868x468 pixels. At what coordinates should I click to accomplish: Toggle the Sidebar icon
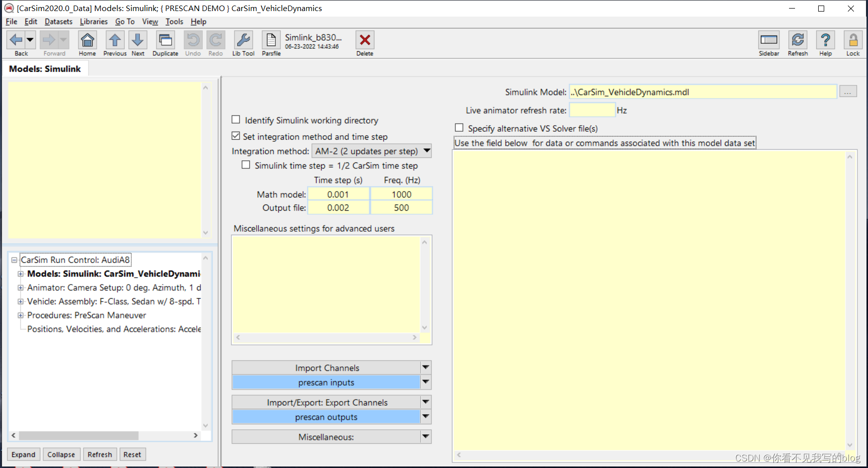(x=769, y=40)
